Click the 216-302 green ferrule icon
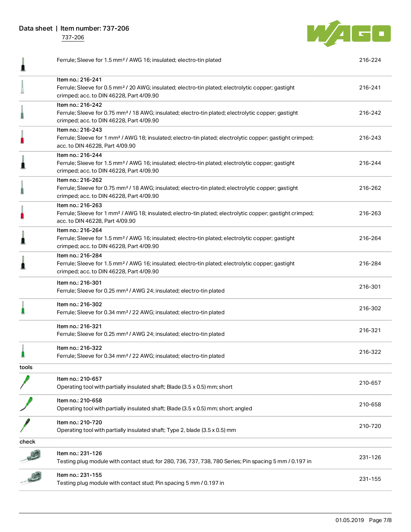The height and width of the screenshot is (532, 411). point(23,308)
